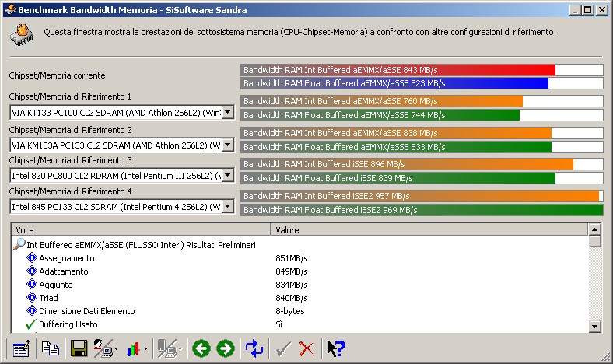Click the greyed-out device/computer toolbar icon

click(167, 348)
